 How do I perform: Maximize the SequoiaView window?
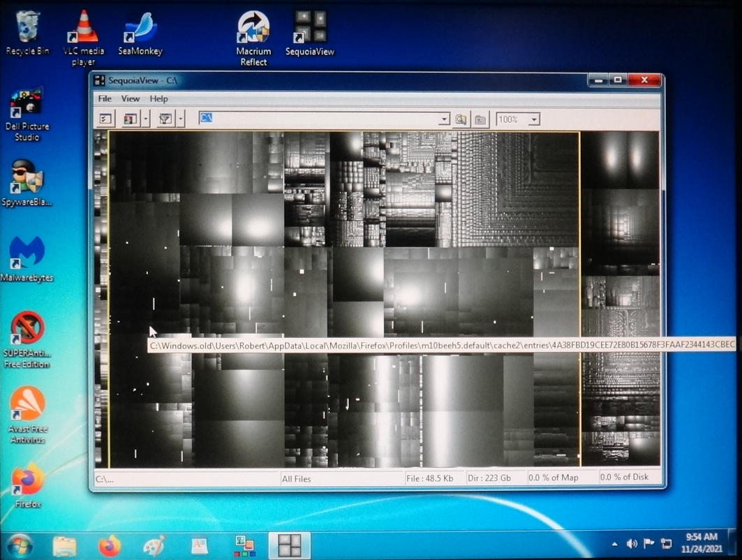point(618,80)
